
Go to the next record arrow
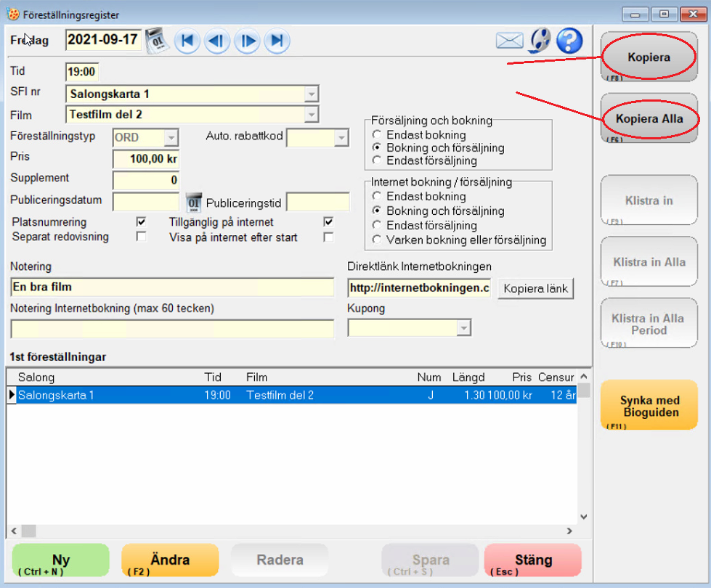pos(247,41)
